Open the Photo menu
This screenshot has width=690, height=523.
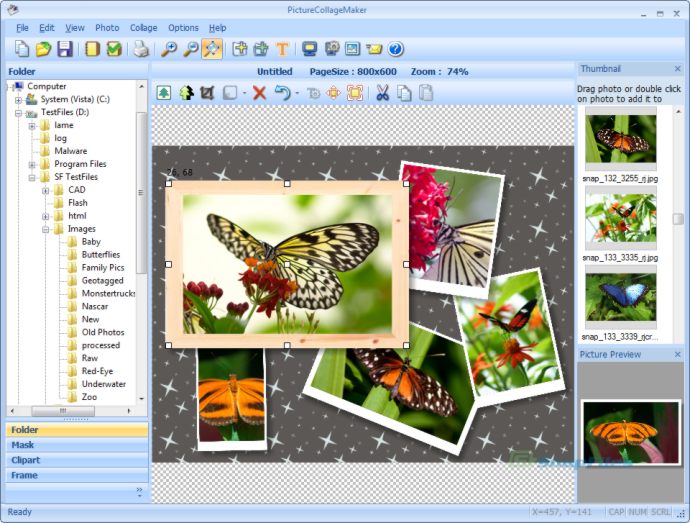pos(107,28)
